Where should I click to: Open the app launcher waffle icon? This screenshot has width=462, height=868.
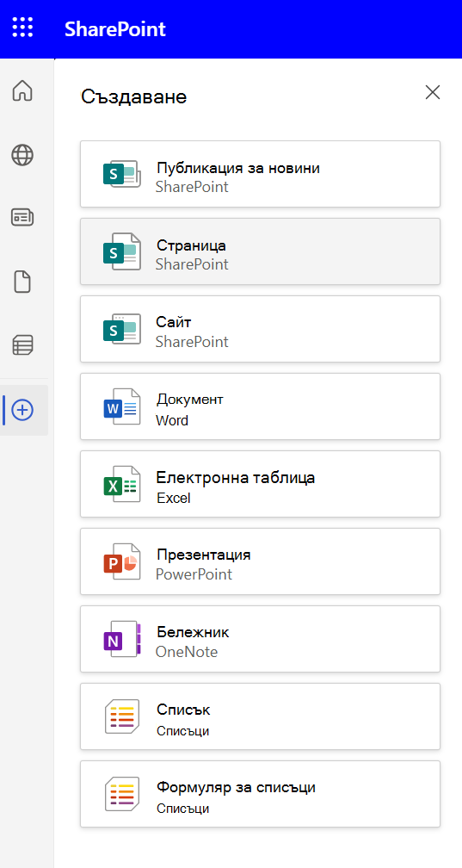click(x=22, y=28)
